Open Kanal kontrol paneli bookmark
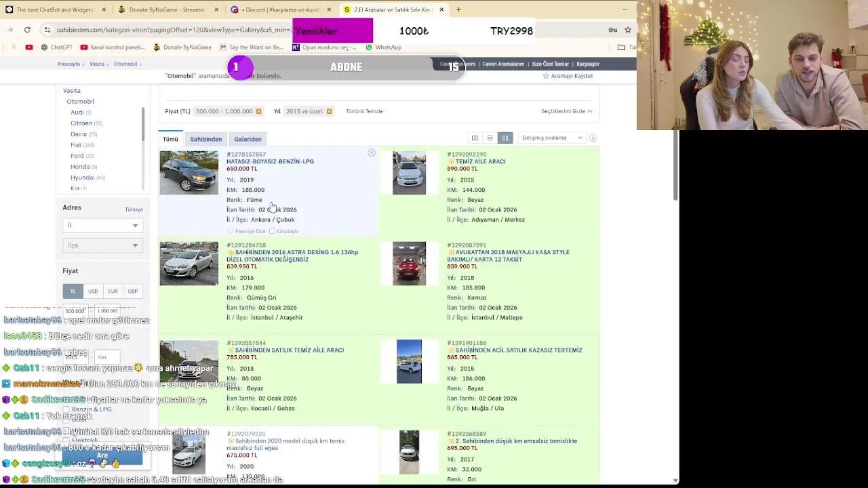This screenshot has height=488, width=868. point(113,47)
